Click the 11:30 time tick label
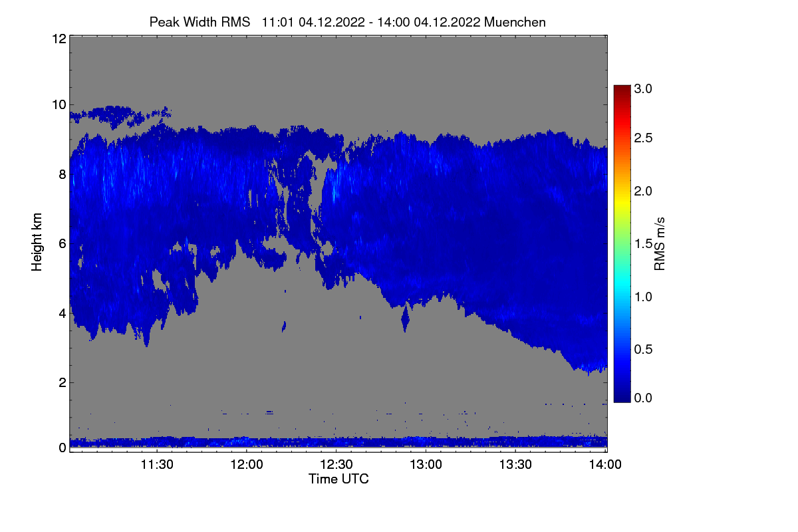Screen dimensions: 798x532 (x=157, y=465)
